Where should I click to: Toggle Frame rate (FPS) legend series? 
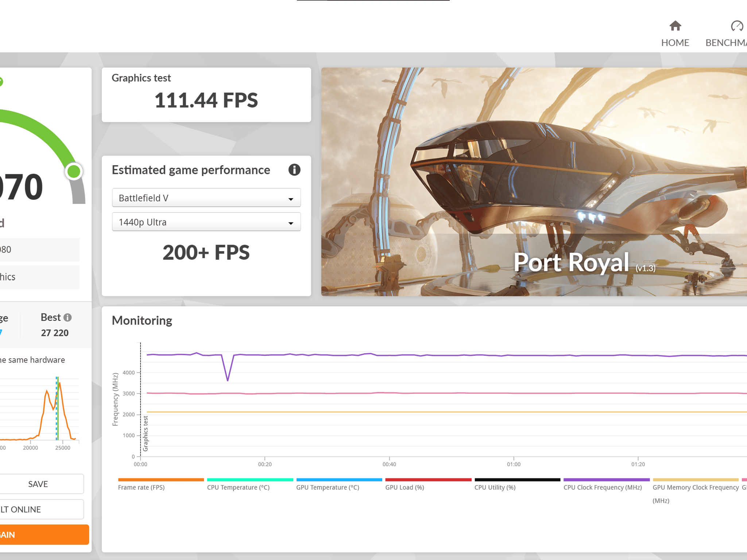pos(160,485)
